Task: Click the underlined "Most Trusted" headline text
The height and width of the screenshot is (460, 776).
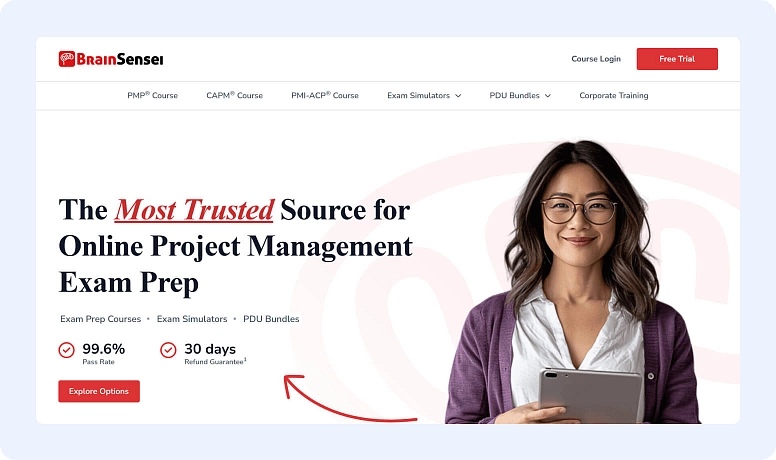Action: tap(194, 210)
